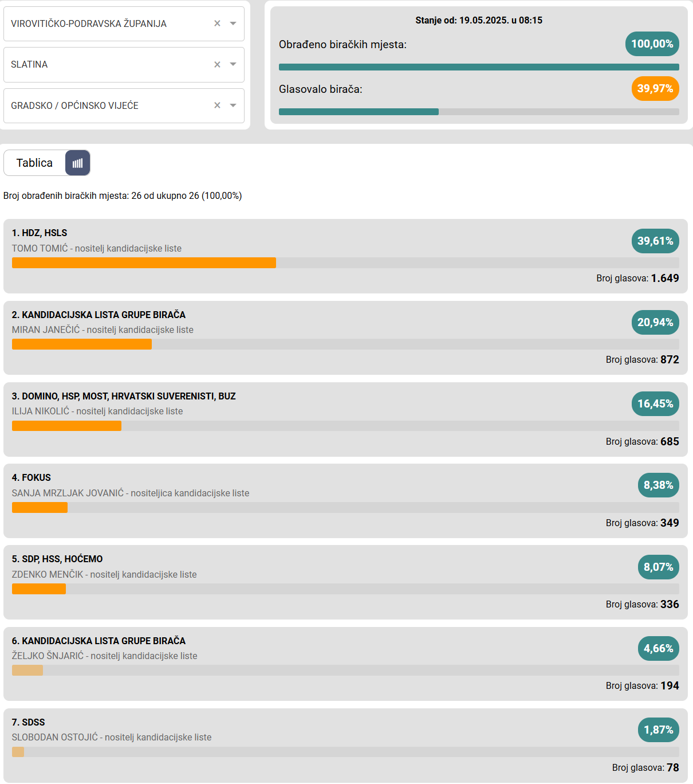Select the HDZ, HSLS list result
Viewport: 693px width, 784px height.
pos(40,233)
